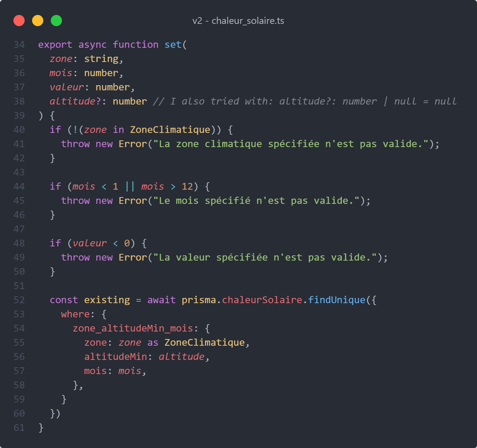The height and width of the screenshot is (448, 477).
Task: Select the altitude parameter on line 38
Action: coord(72,101)
